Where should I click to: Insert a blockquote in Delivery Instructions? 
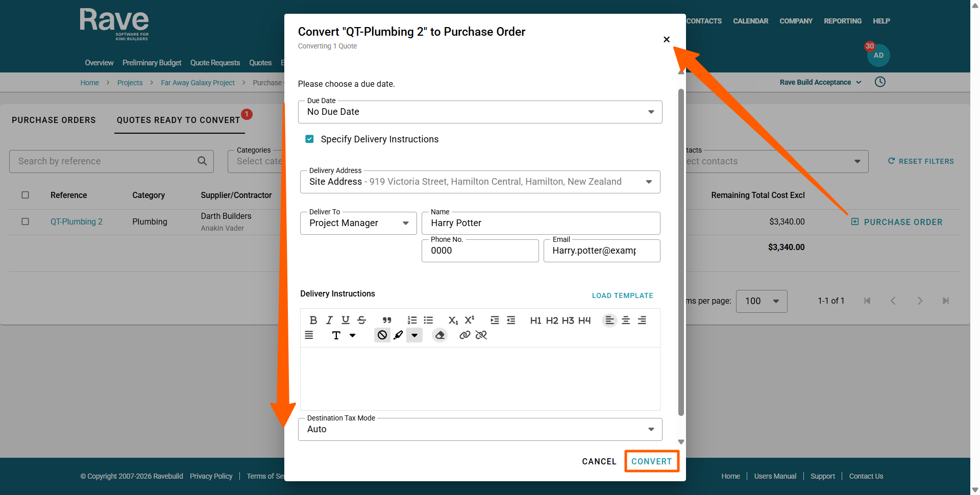pyautogui.click(x=387, y=320)
